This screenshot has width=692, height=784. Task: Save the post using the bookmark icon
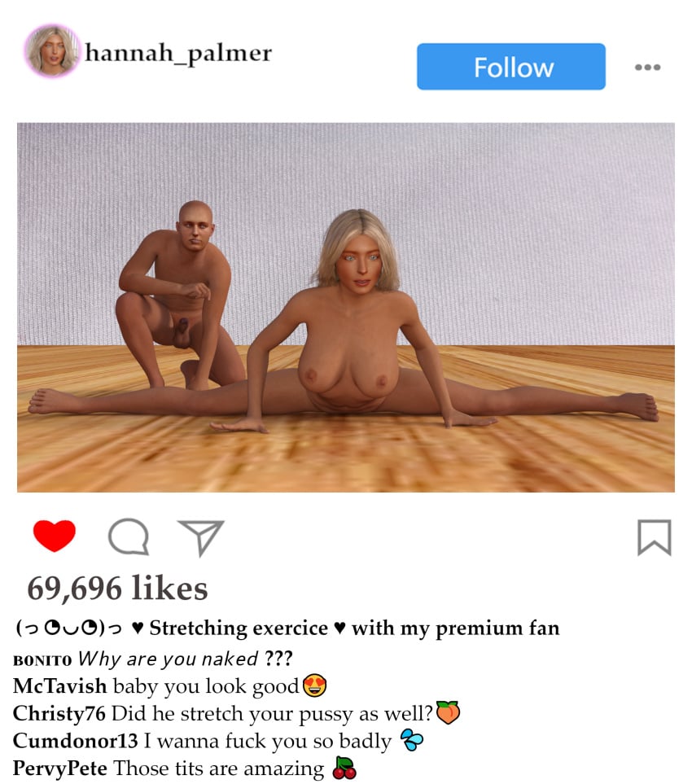coord(654,537)
